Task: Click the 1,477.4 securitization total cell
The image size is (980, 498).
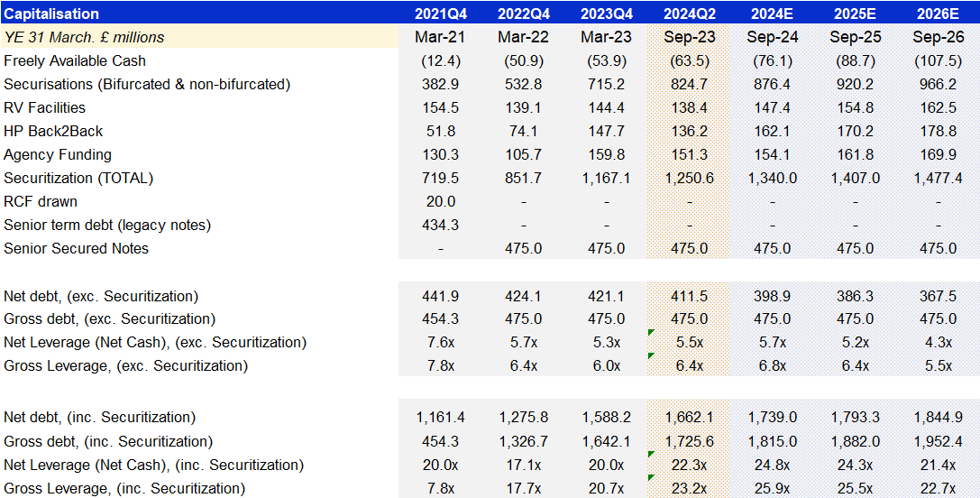Action: (x=938, y=178)
